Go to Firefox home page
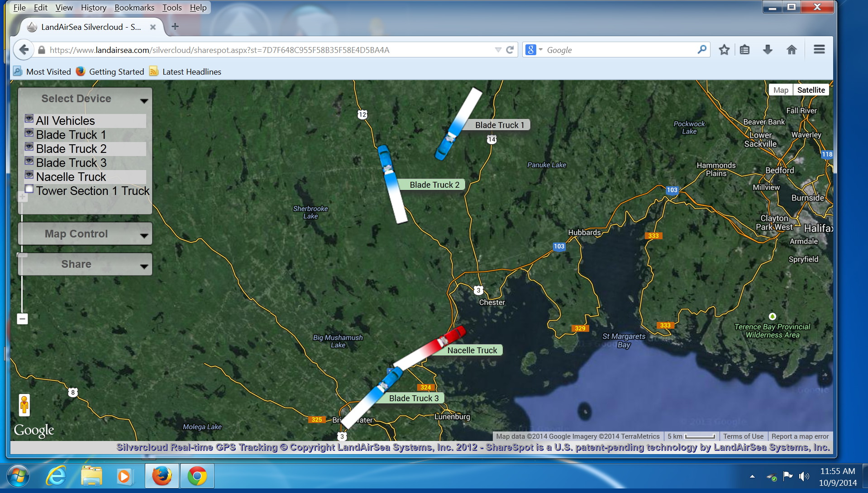The image size is (868, 493). [x=792, y=50]
